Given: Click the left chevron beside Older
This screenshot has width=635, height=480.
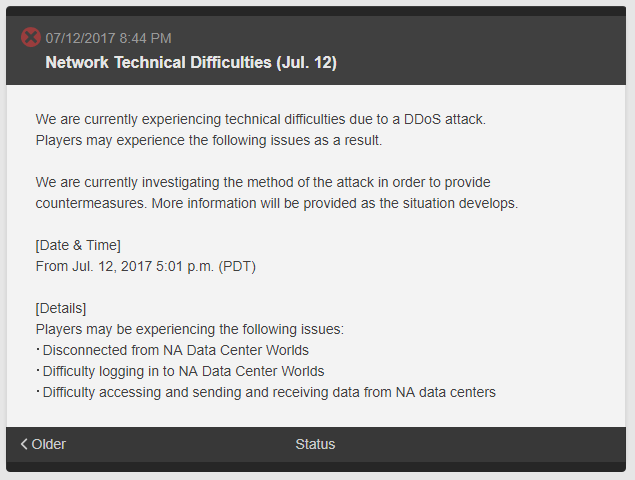Looking at the screenshot, I should 24,444.
